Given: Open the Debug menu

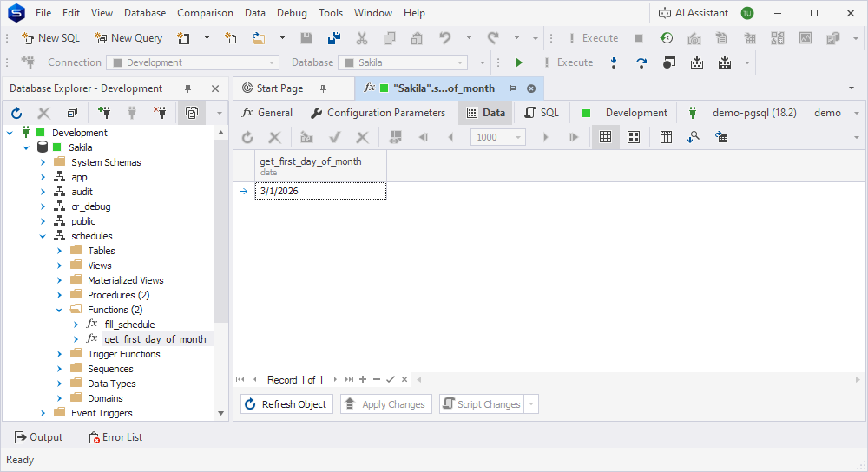Looking at the screenshot, I should pyautogui.click(x=292, y=13).
